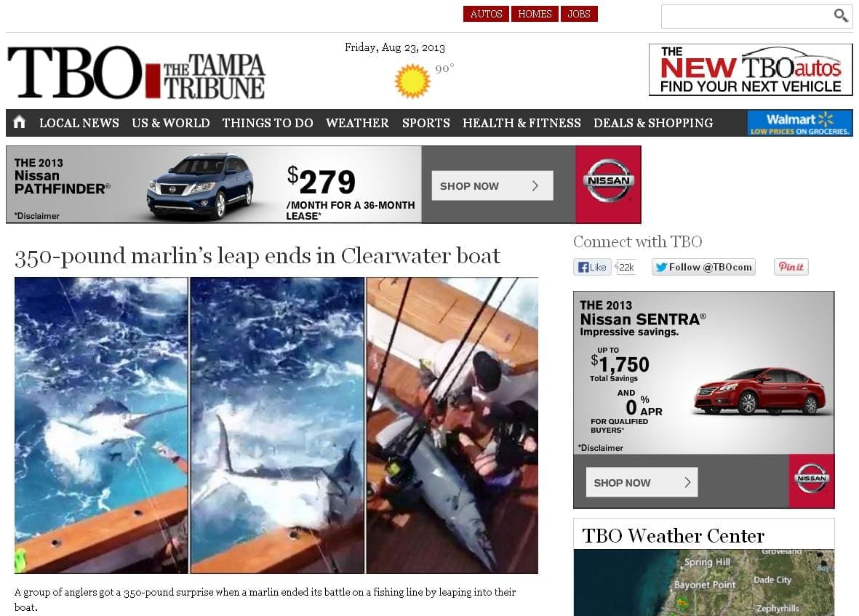Click the date Friday, Aug 23, 2013
859x616 pixels.
394,47
